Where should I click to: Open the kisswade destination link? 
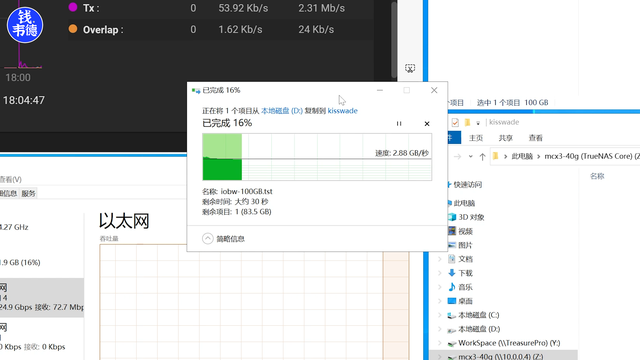click(x=342, y=111)
